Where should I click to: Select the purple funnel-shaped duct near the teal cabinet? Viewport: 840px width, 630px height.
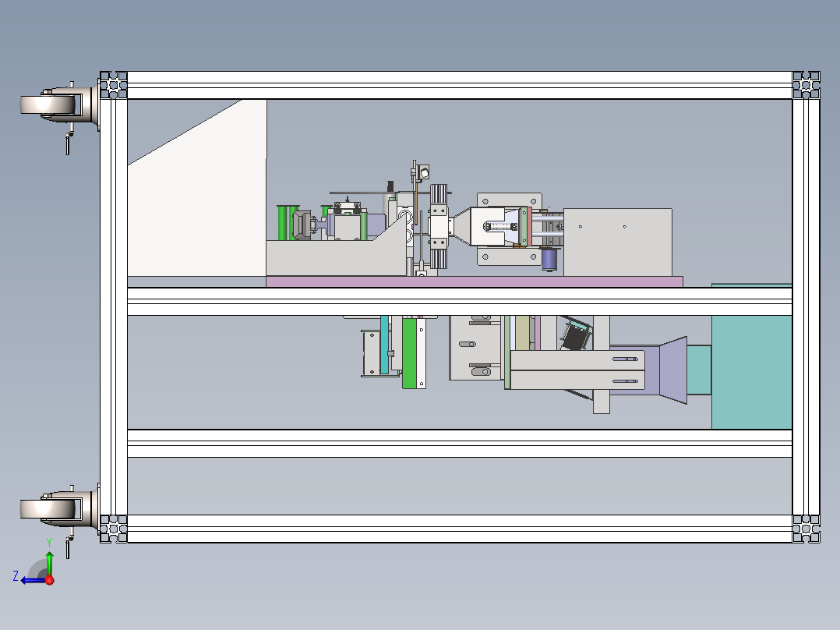(673, 370)
